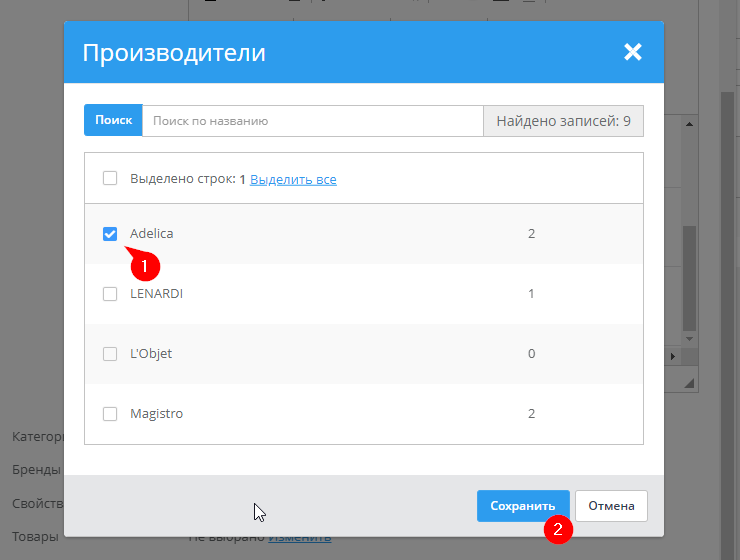Click the background editor scroll-up arrow
This screenshot has height=560, width=740.
tap(688, 125)
